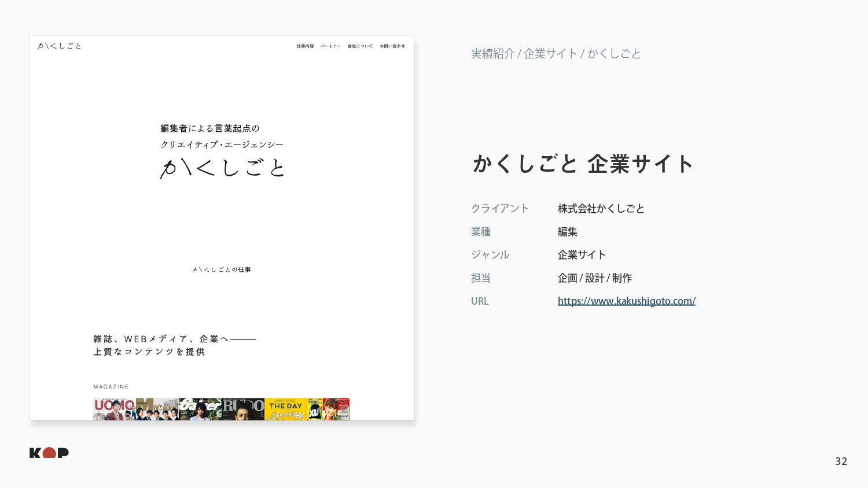
Task: Select the UOMO magazine cover
Action: [x=114, y=409]
